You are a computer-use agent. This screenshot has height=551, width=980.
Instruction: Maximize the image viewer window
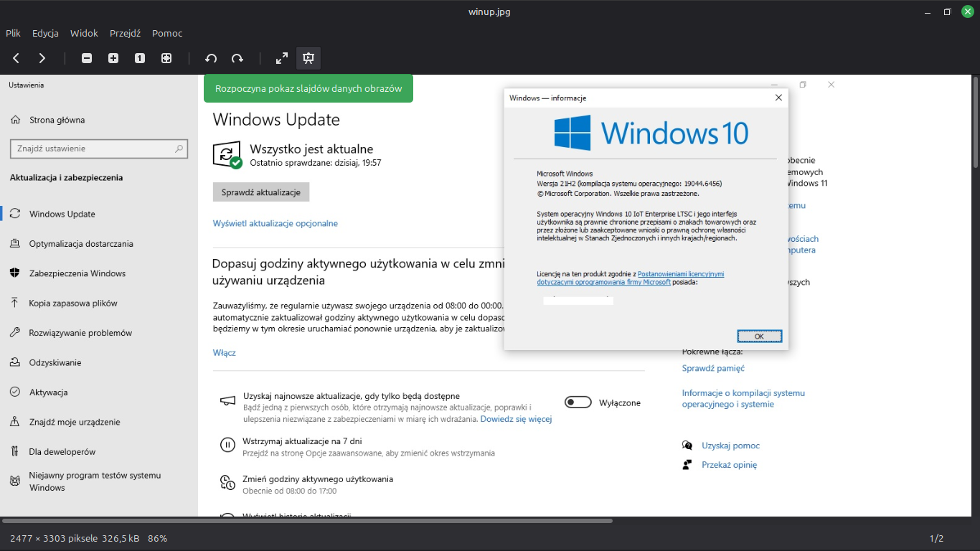947,11
